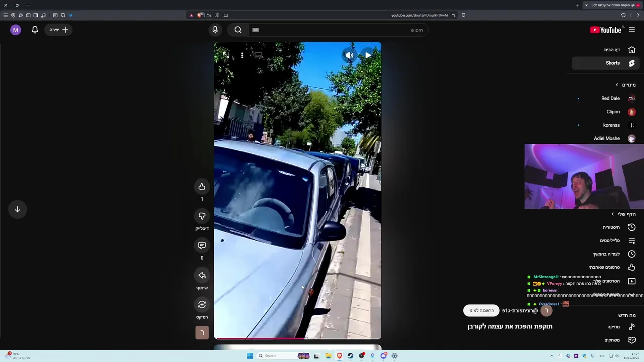Click the browser hamburger menu icon
Screen dimensions: 644x362
click(x=6, y=15)
